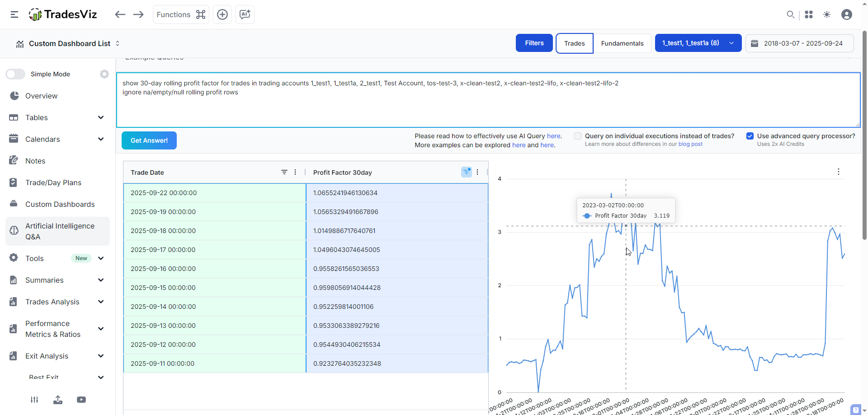Collapse the sidebar with the hamburger icon
Image resolution: width=868 pixels, height=415 pixels.
tap(14, 14)
